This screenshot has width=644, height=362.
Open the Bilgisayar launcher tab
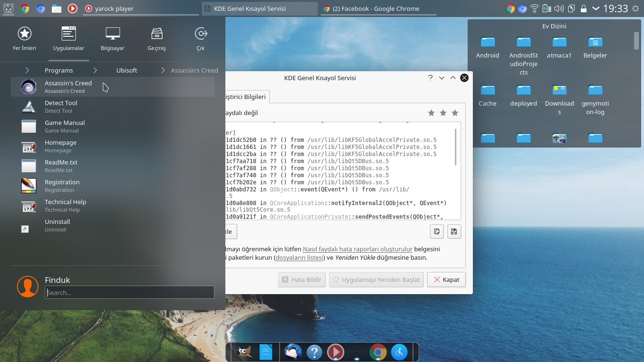(112, 39)
